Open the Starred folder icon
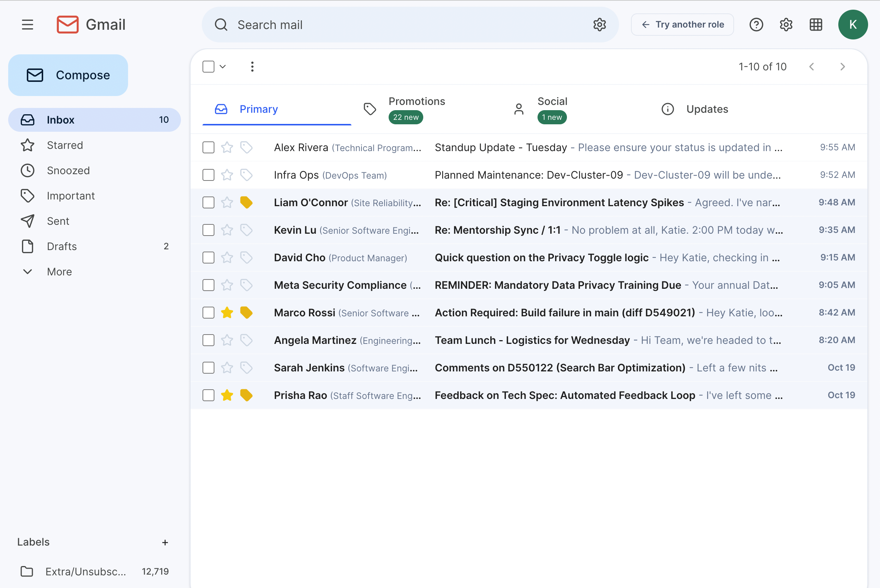 28,145
